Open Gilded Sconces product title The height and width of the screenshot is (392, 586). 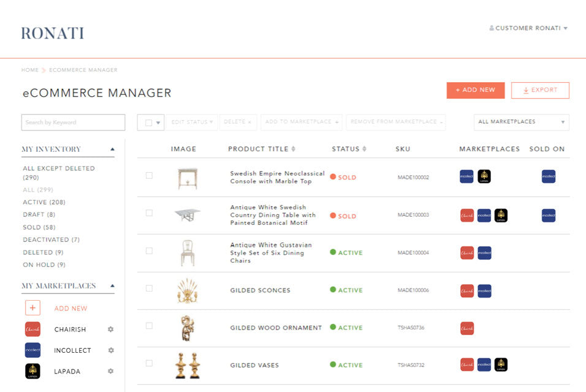click(x=260, y=290)
